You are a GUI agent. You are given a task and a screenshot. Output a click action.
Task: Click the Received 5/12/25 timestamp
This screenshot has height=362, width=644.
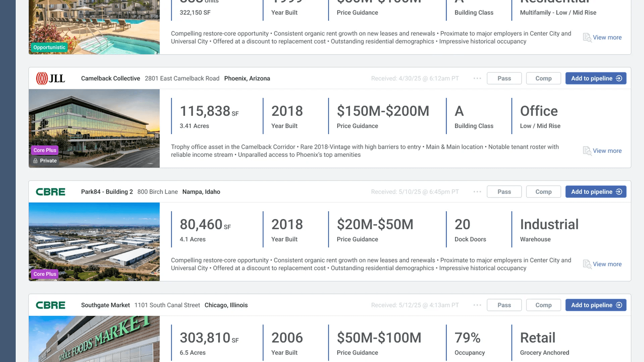[x=415, y=305]
